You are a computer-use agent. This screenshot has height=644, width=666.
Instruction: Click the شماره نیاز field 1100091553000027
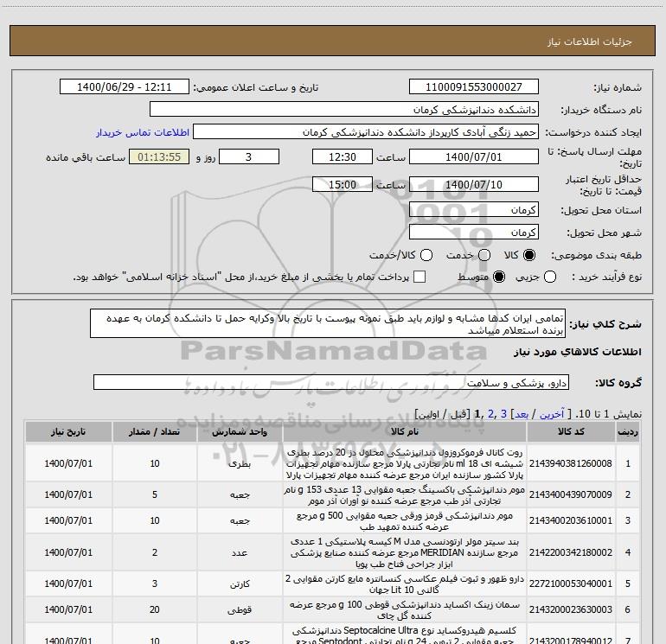pos(474,87)
